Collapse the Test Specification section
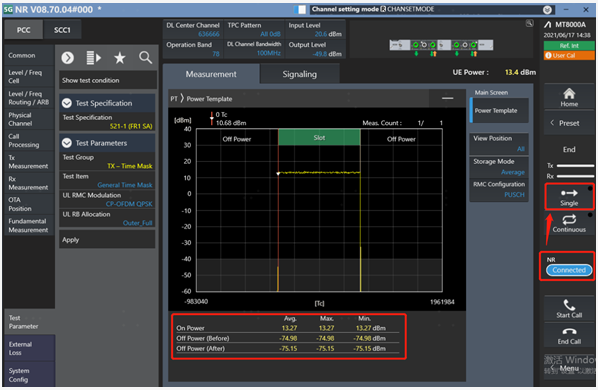This screenshot has width=598, height=390. 67,103
